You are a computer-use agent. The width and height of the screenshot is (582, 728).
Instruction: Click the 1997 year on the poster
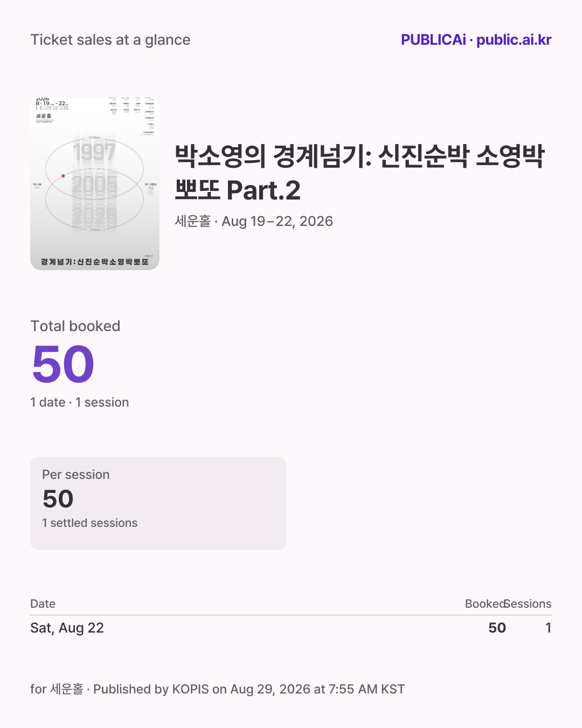pos(94,152)
